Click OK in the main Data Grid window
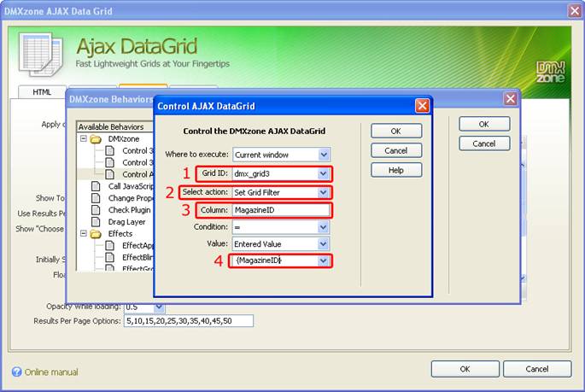Image resolution: width=585 pixels, height=392 pixels. (x=465, y=369)
